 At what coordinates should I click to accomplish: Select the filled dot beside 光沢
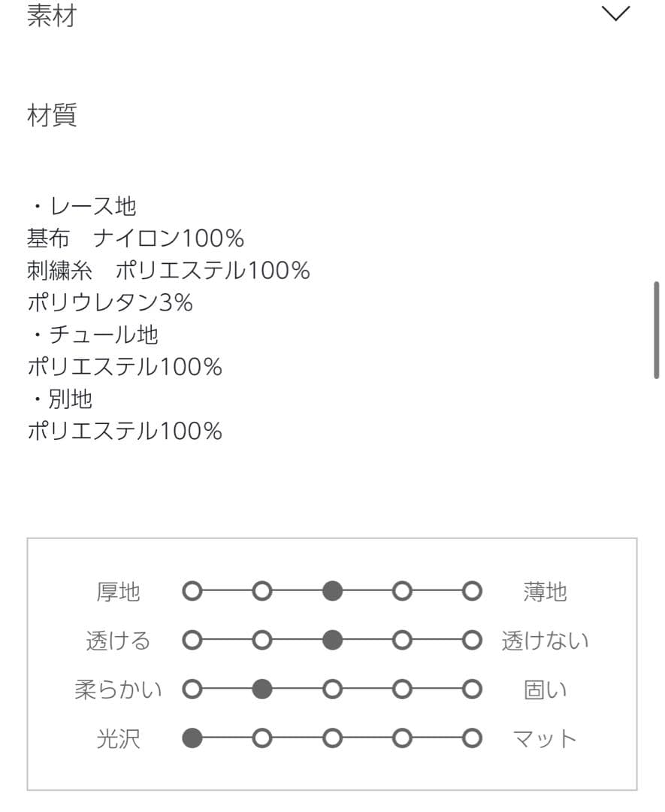click(192, 738)
